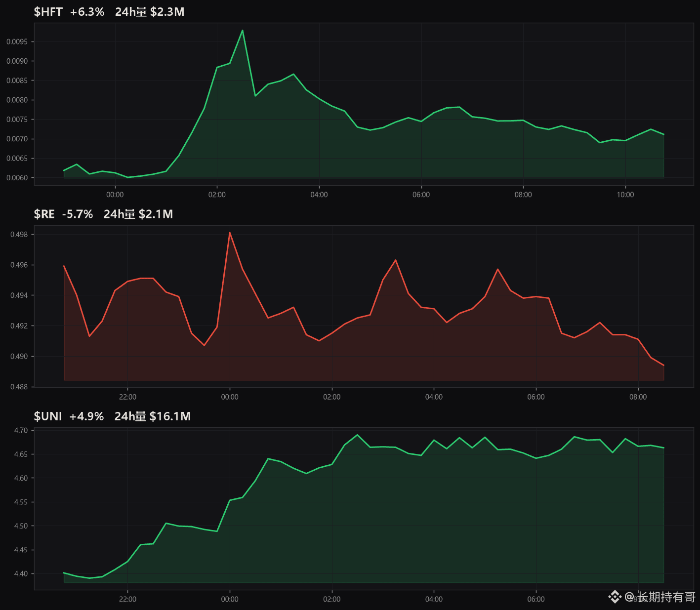Click the 0.0085 price axis label
Screen dimensions: 700x610
[17, 81]
